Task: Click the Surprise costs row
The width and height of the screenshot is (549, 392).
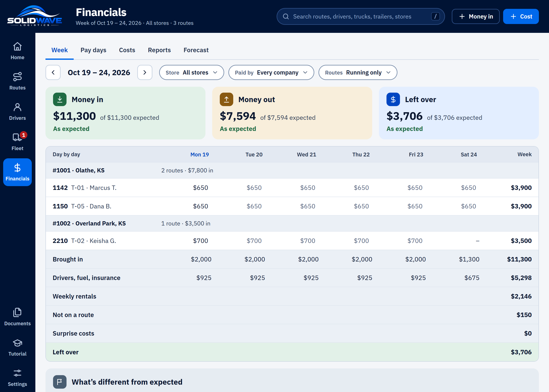Action: coord(292,333)
